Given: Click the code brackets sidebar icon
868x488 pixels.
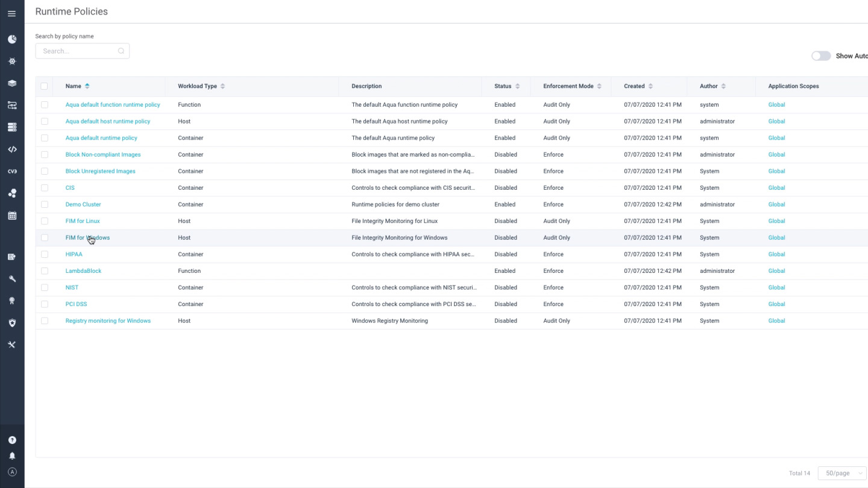Looking at the screenshot, I should (x=12, y=149).
